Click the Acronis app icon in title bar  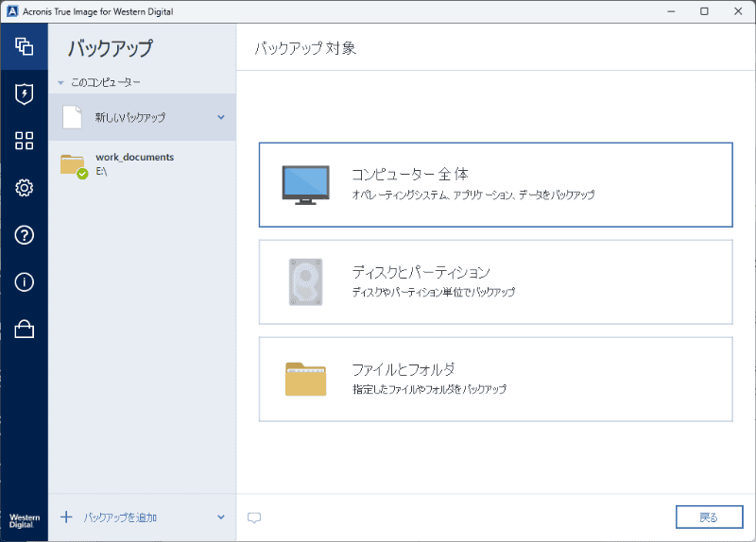12,11
